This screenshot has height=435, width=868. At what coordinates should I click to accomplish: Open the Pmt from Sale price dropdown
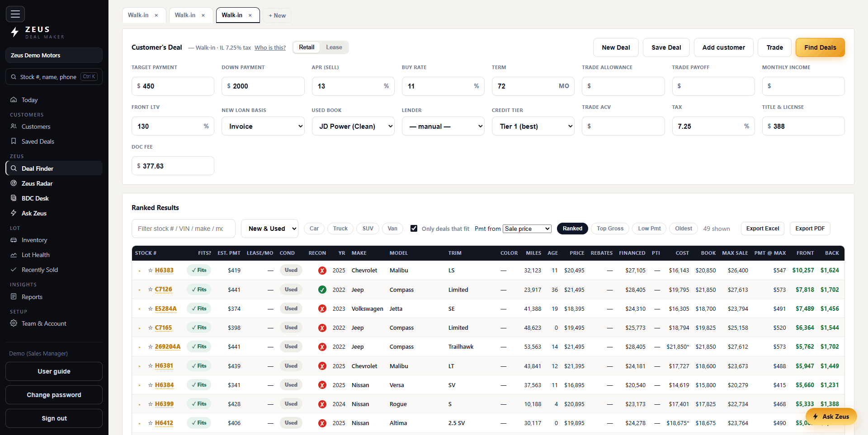click(x=527, y=229)
